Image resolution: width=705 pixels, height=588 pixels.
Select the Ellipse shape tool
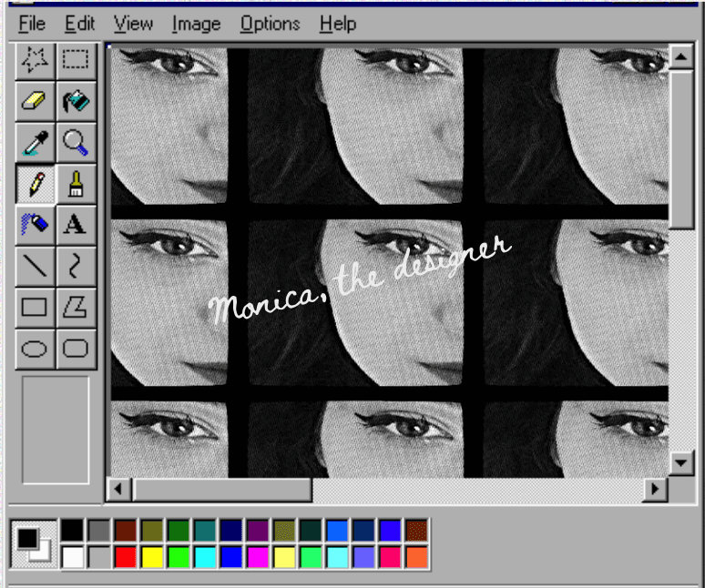pos(35,348)
